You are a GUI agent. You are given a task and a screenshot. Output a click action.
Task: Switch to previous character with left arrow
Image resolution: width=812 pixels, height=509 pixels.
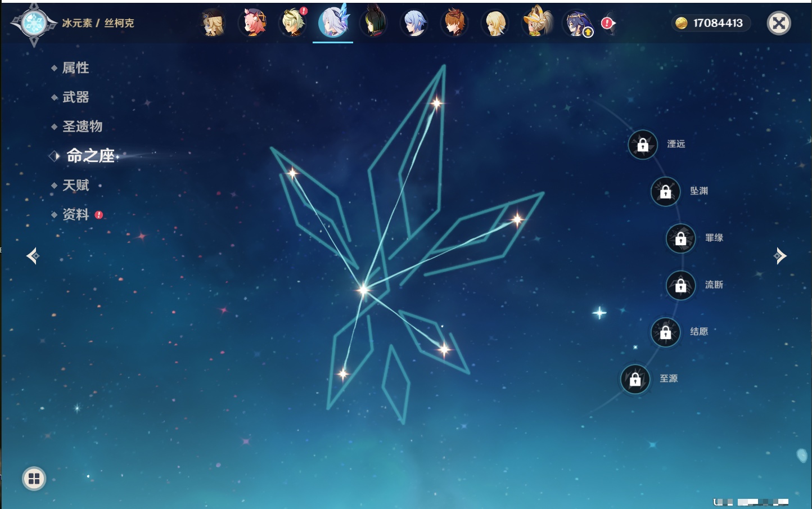click(x=33, y=256)
